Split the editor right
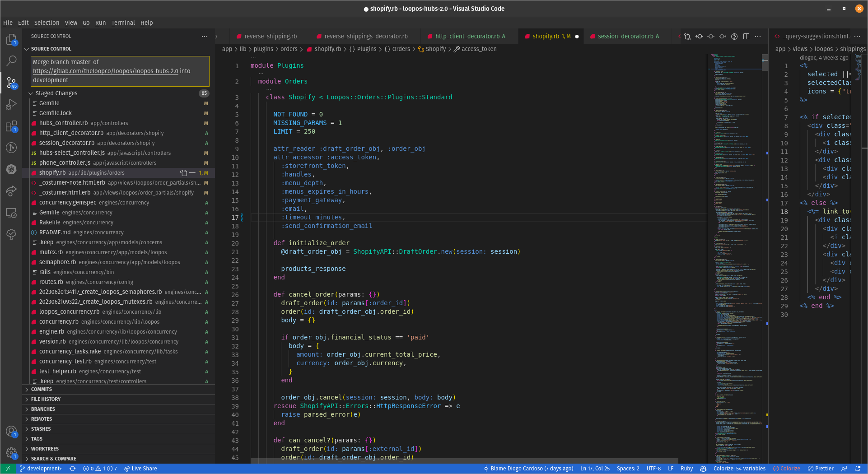Viewport: 868px width, 474px height. point(746,37)
